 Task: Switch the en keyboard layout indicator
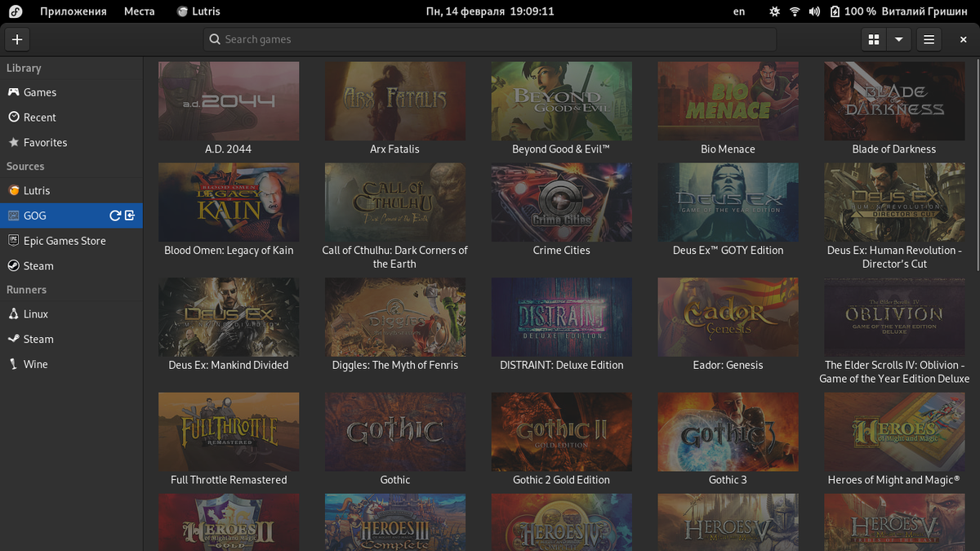click(x=739, y=11)
